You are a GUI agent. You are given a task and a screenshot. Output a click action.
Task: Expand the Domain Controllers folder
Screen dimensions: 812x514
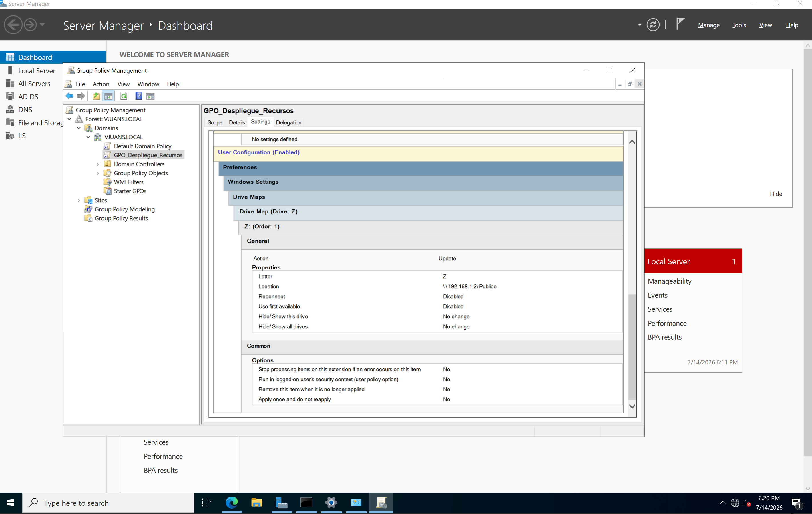[98, 164]
